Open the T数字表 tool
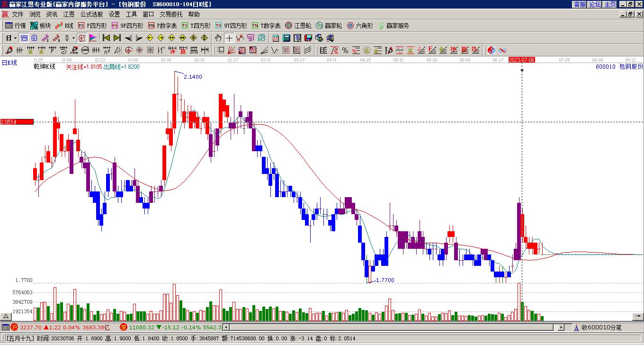Screen dimensions: 644x345 click(266, 26)
